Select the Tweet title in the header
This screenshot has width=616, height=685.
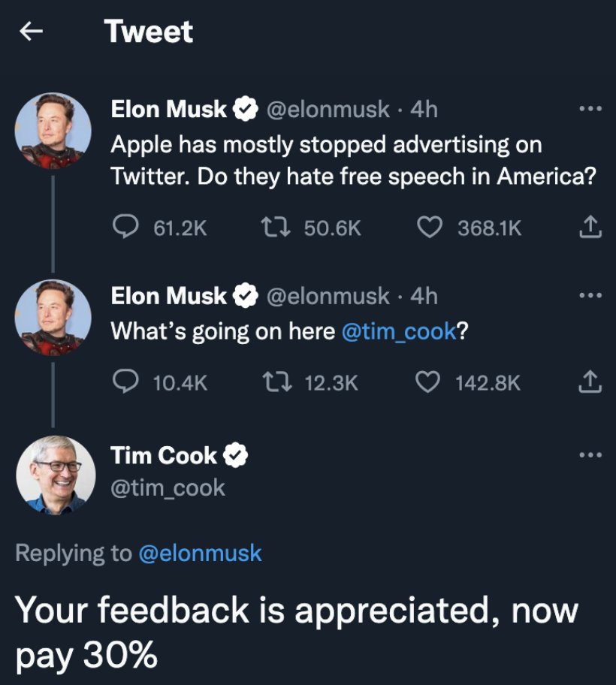tap(148, 30)
